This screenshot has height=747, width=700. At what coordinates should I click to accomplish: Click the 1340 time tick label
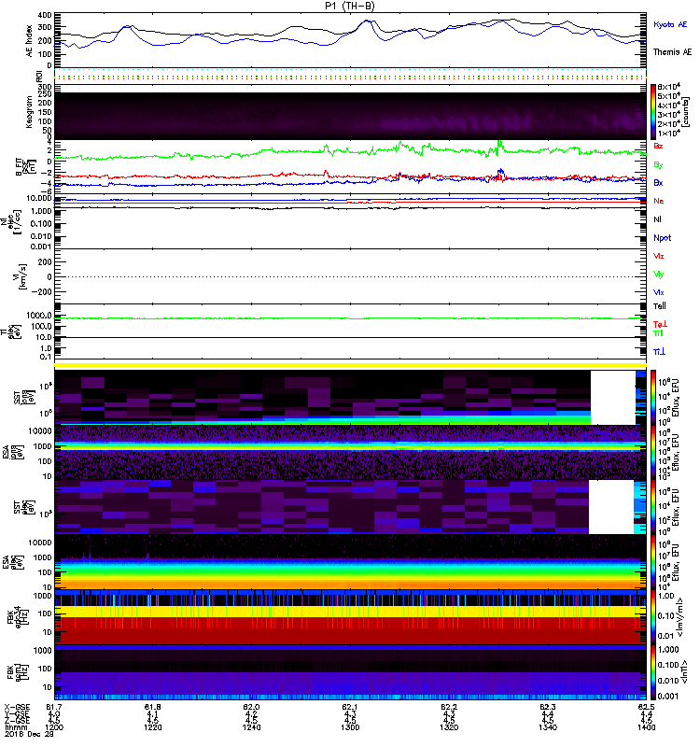[x=548, y=727]
